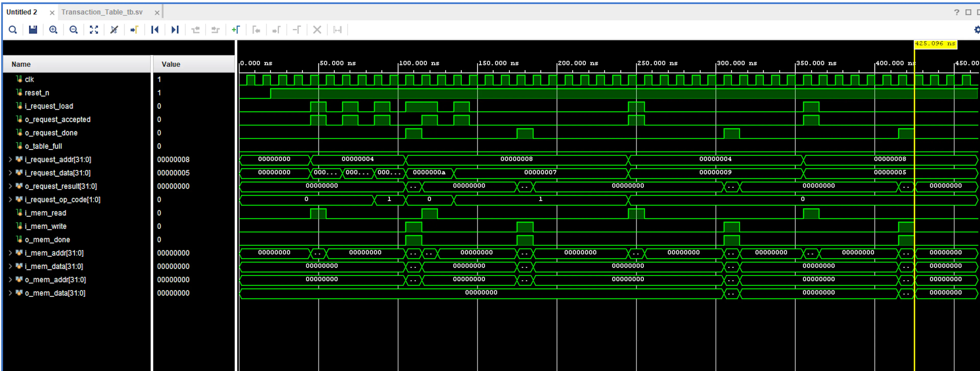Open the waveform search tool
980x371 pixels.
[x=13, y=30]
